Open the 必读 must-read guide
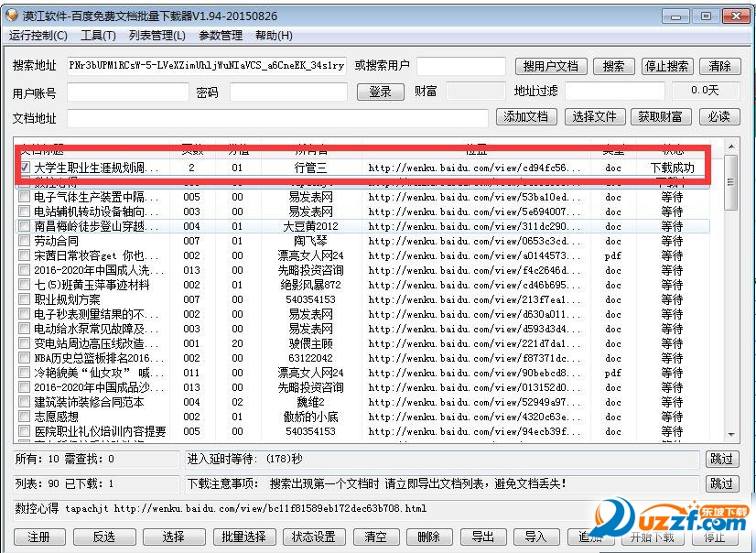The width and height of the screenshot is (756, 553). pyautogui.click(x=719, y=117)
